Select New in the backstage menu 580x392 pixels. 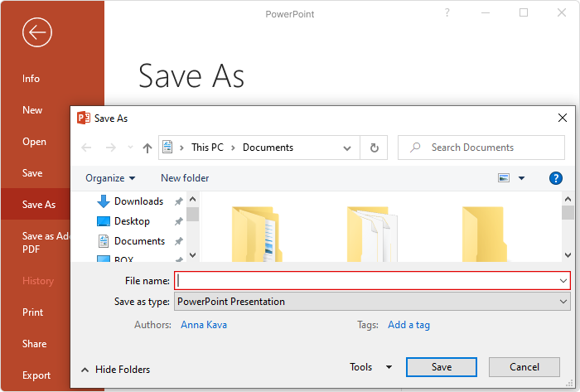coord(32,110)
